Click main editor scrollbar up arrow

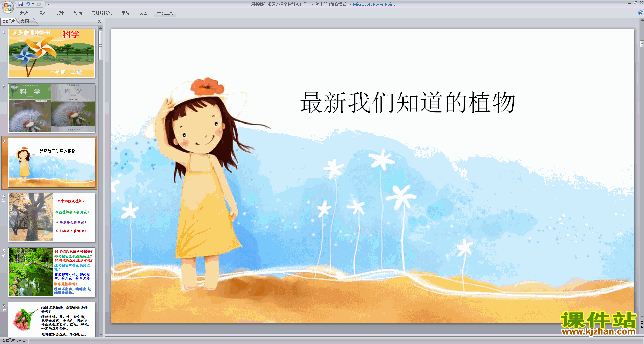[x=642, y=20]
